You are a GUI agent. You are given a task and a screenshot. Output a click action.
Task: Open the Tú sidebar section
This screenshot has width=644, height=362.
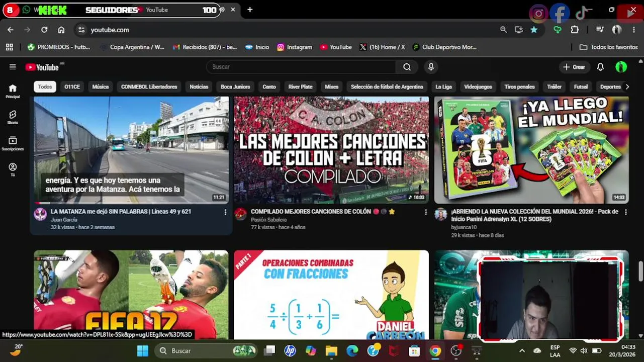coord(13,170)
